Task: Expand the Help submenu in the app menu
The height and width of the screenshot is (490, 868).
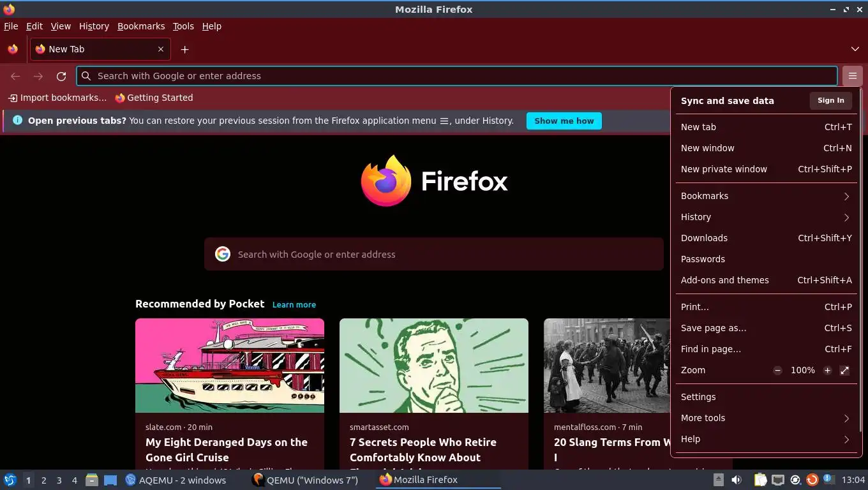Action: click(766, 439)
